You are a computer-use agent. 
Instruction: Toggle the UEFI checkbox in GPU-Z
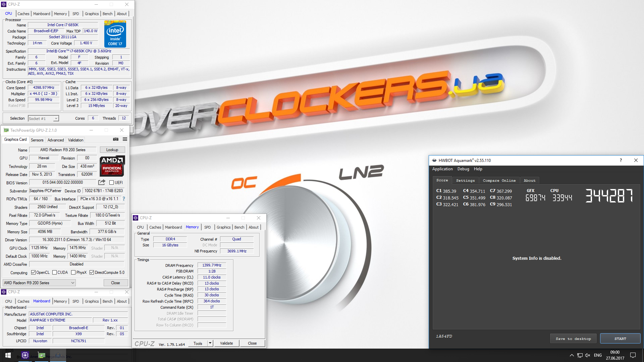tap(112, 183)
